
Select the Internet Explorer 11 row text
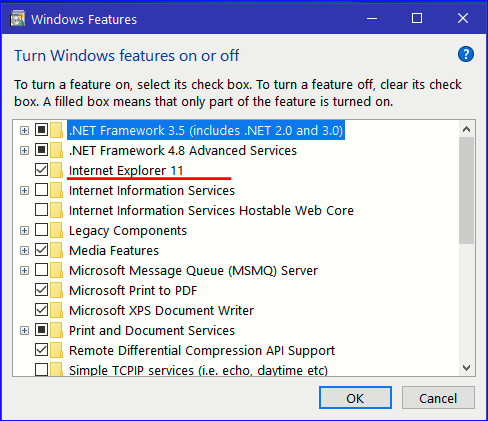pos(126,171)
